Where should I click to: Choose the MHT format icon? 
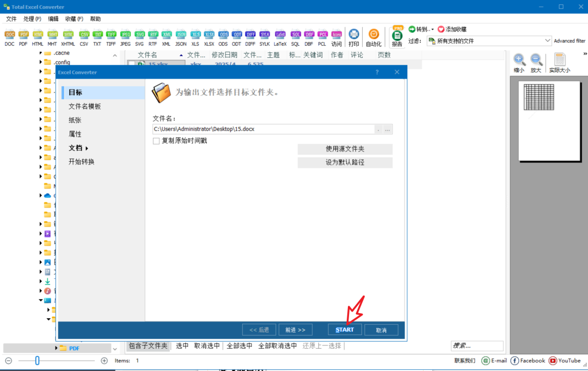[x=52, y=38]
